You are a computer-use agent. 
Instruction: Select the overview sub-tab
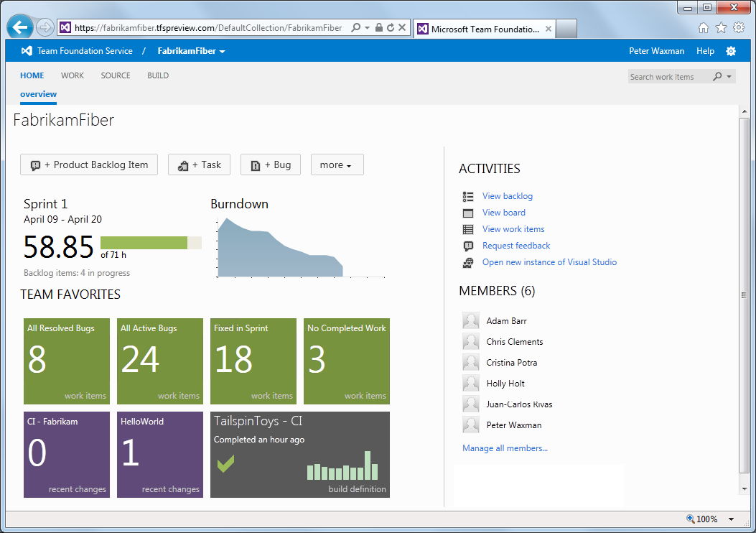(38, 94)
